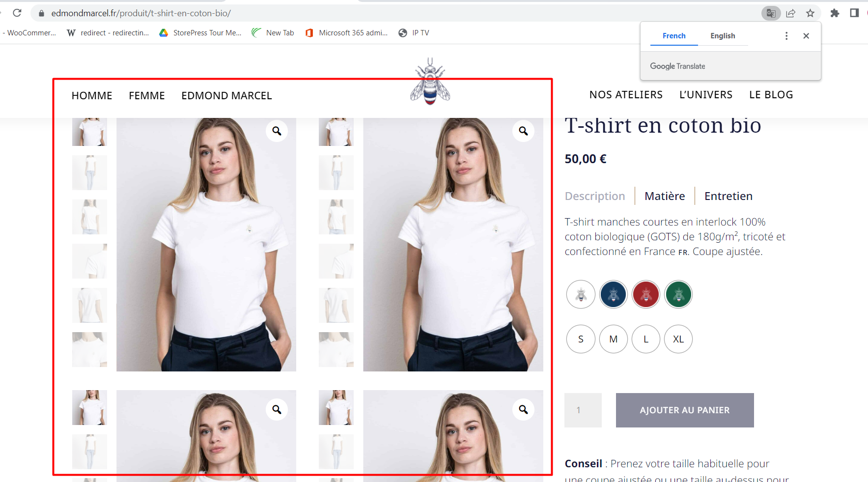
Task: Click the share page icon
Action: [790, 13]
